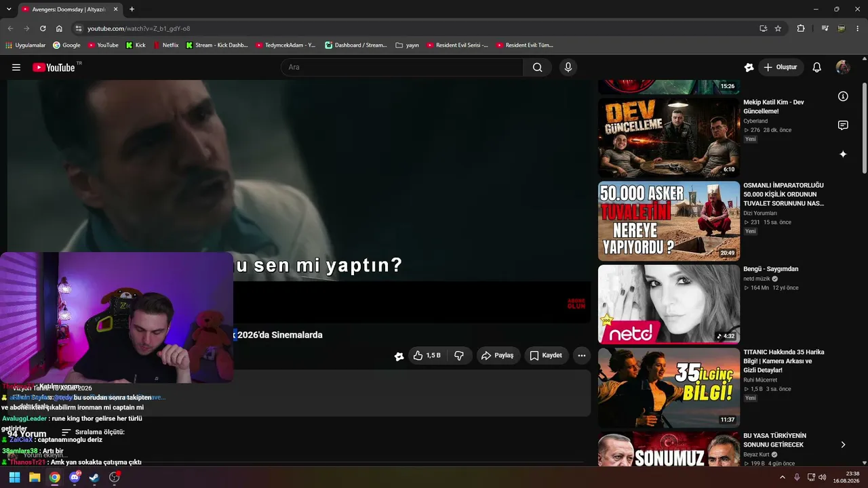Open video title Bengü - Saygımdan
This screenshot has height=488, width=868.
(770, 269)
